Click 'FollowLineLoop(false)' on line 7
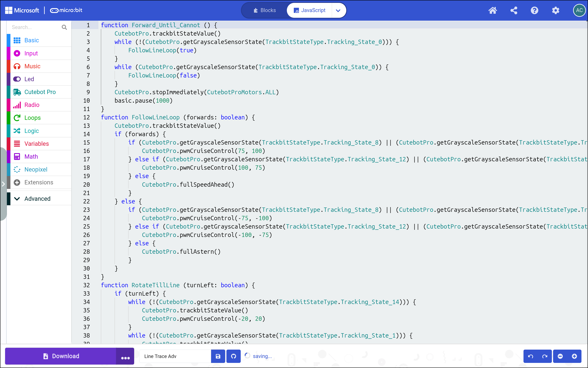 (x=164, y=75)
